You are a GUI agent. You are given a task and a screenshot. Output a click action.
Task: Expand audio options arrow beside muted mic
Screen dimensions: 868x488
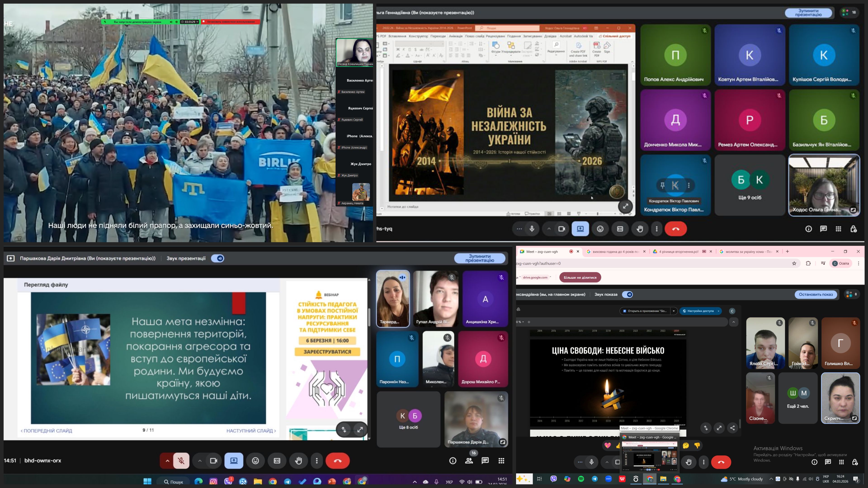pyautogui.click(x=167, y=461)
